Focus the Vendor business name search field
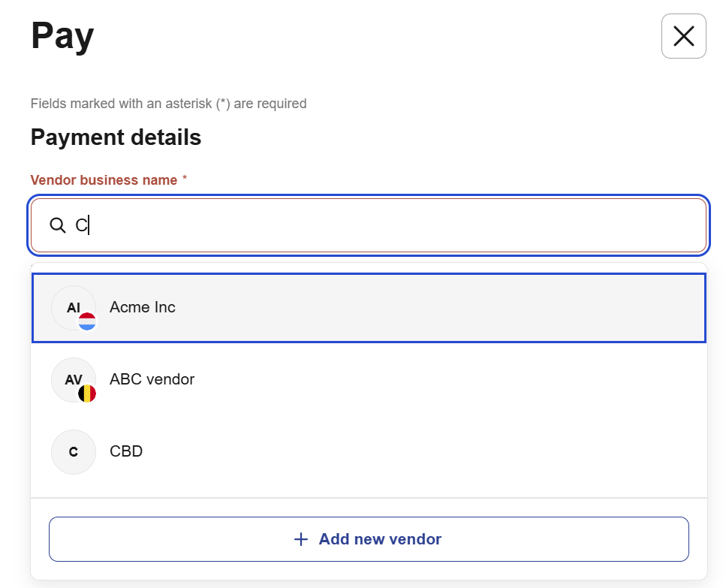 coord(390,225)
